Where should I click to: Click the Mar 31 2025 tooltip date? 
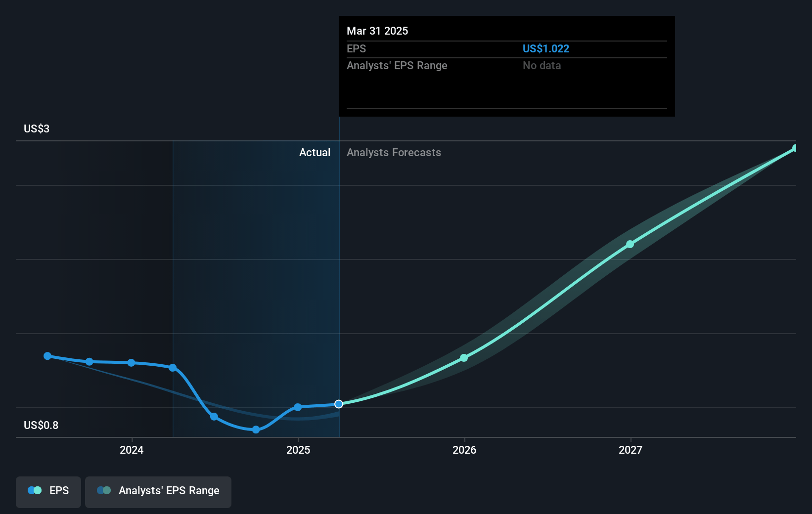[377, 31]
